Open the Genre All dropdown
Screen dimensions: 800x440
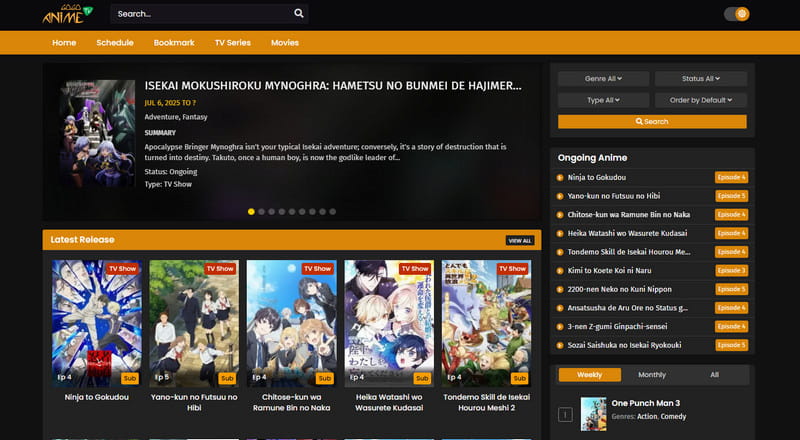coord(603,79)
